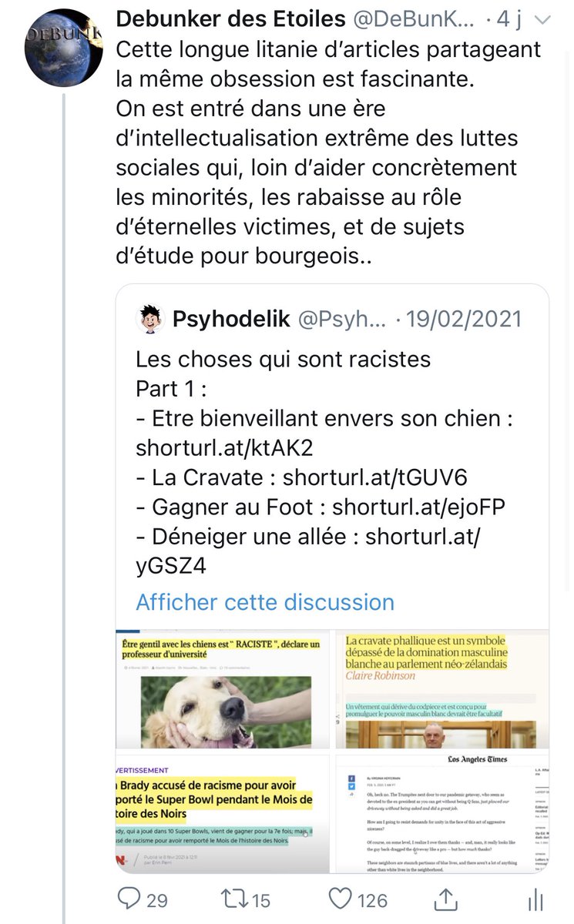Viewport: 574px width, 924px height.
Task: Follow the shorturl.at/tGUV6 cravate link
Action: (375, 477)
